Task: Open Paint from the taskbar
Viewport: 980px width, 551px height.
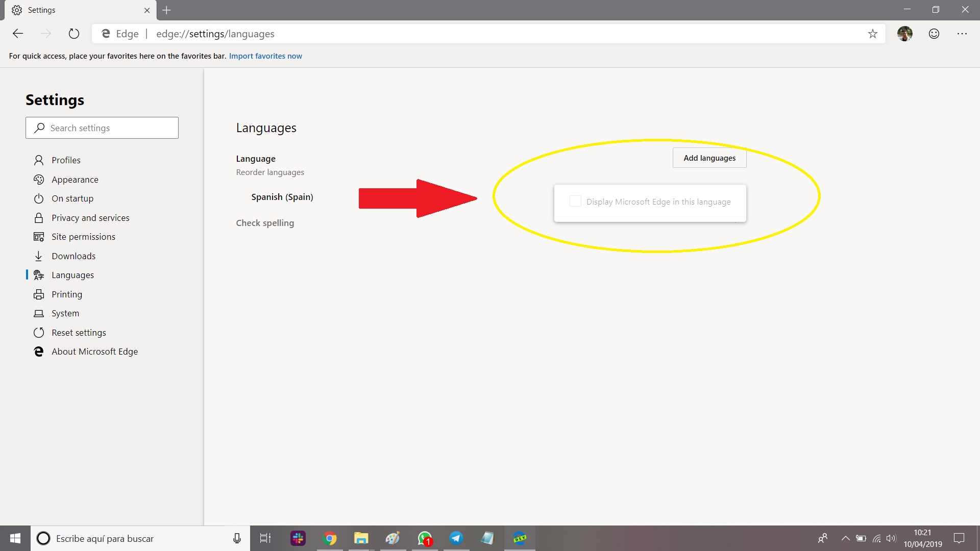Action: coord(393,538)
